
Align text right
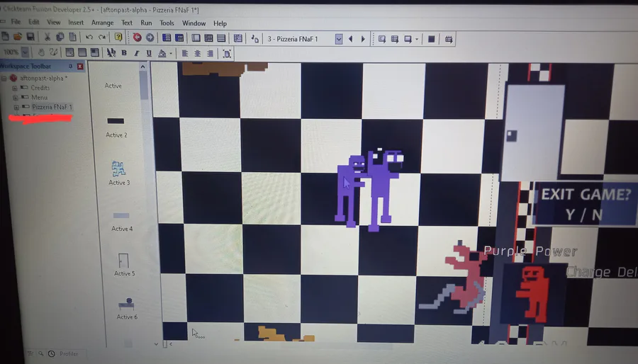pyautogui.click(x=210, y=54)
